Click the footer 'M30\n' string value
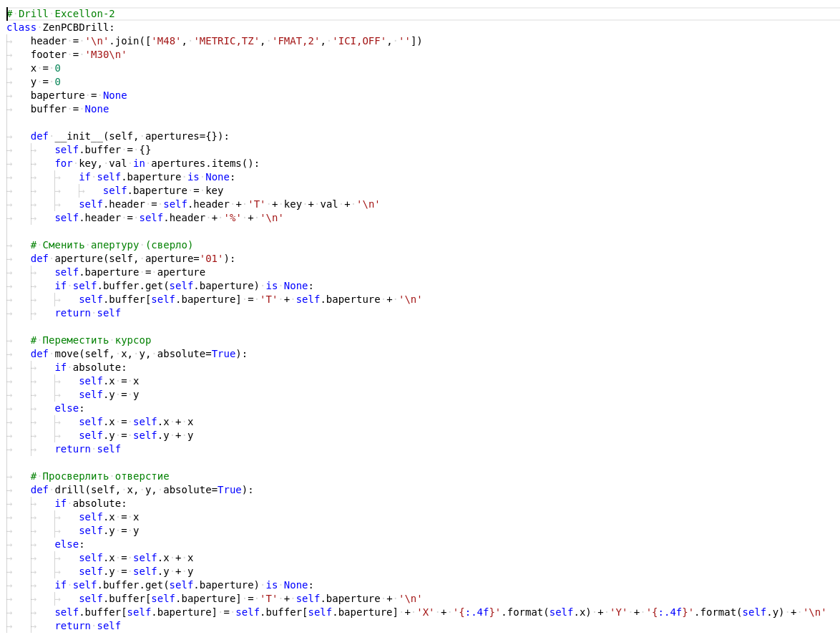The image size is (840, 640). click(x=105, y=54)
